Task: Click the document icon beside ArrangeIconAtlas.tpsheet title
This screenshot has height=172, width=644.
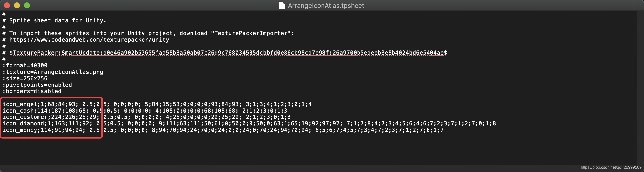Action: pos(282,5)
